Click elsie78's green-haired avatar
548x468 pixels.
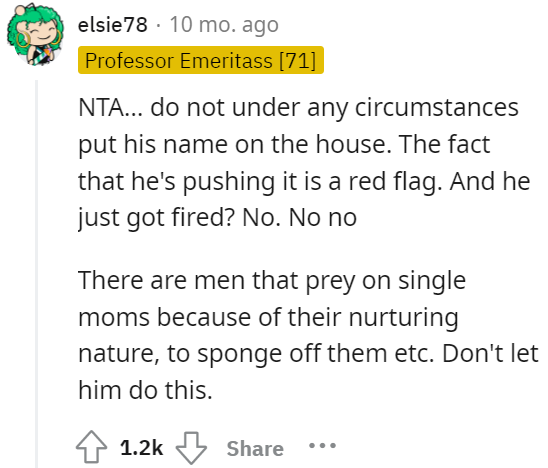click(x=35, y=34)
